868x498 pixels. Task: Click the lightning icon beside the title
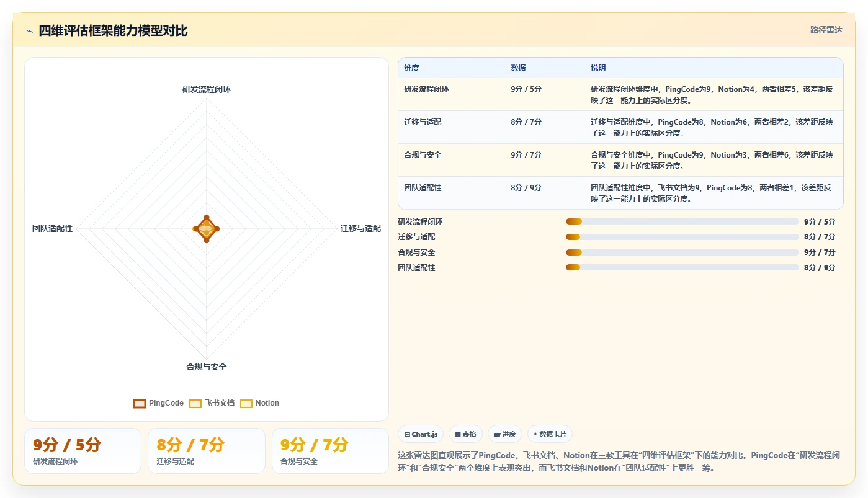click(30, 31)
